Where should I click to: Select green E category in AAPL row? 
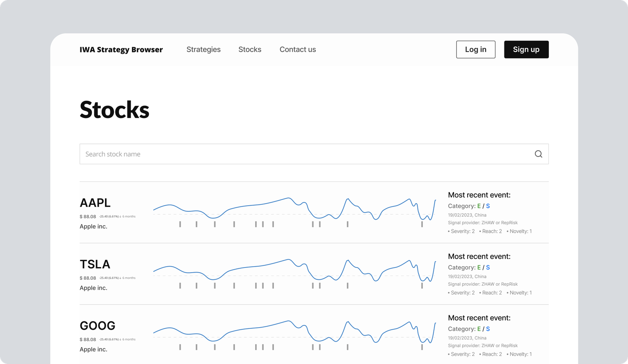[x=479, y=206]
